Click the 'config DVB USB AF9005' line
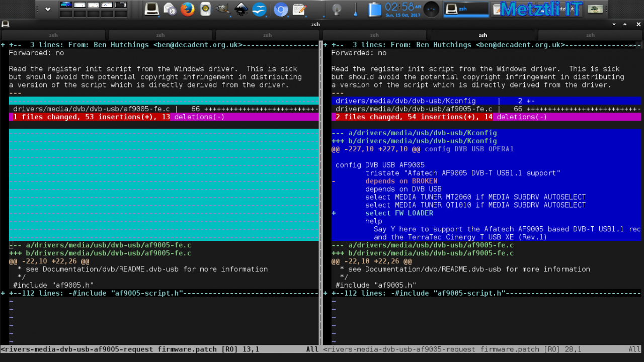This screenshot has height=362, width=644. 380,165
